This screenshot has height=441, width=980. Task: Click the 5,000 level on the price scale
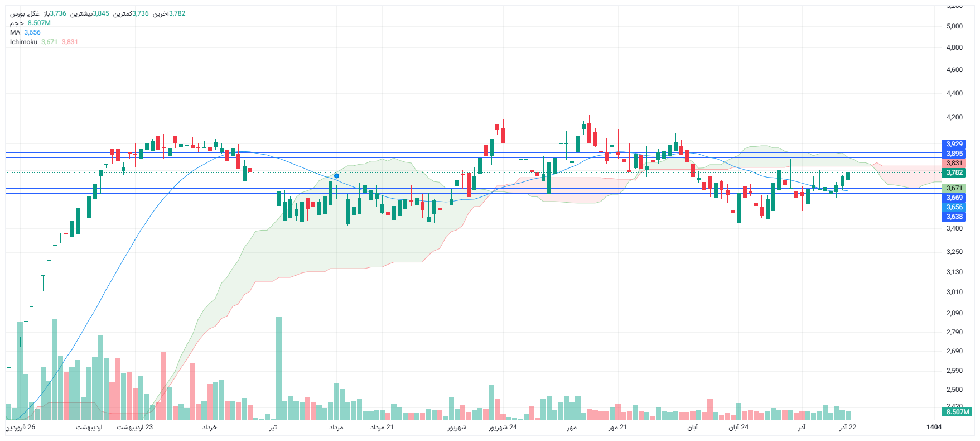click(x=954, y=26)
